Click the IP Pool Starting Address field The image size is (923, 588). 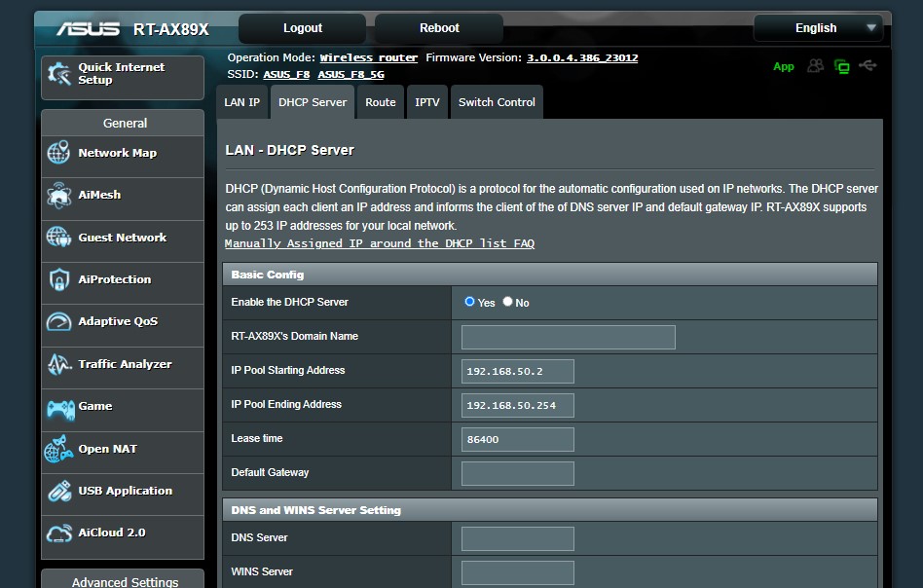pos(517,372)
